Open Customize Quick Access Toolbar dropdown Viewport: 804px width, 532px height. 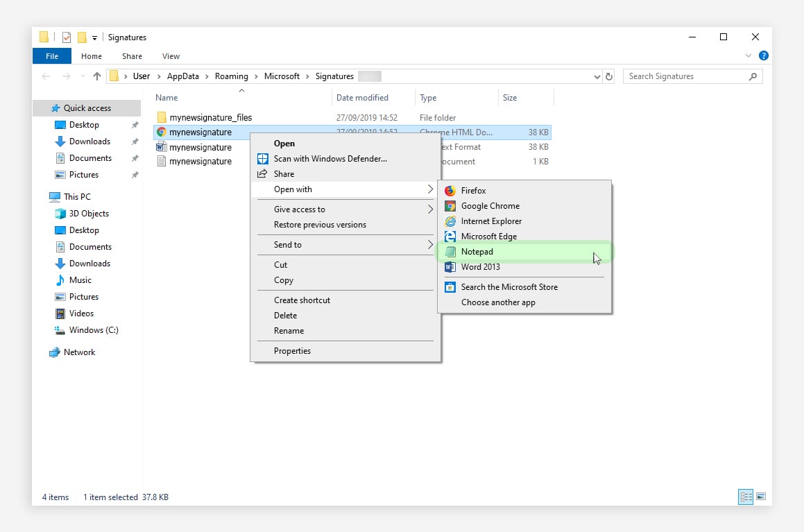pos(95,38)
